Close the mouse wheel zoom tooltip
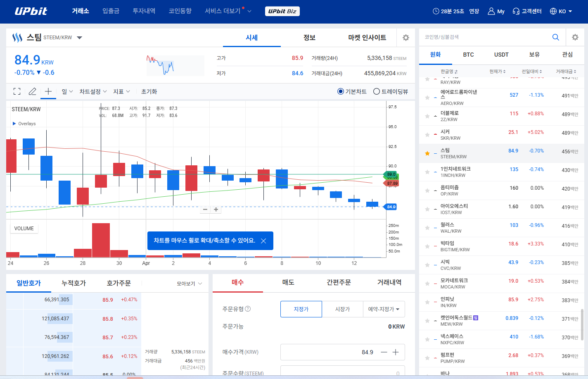Image resolution: width=588 pixels, height=379 pixels. (x=263, y=241)
